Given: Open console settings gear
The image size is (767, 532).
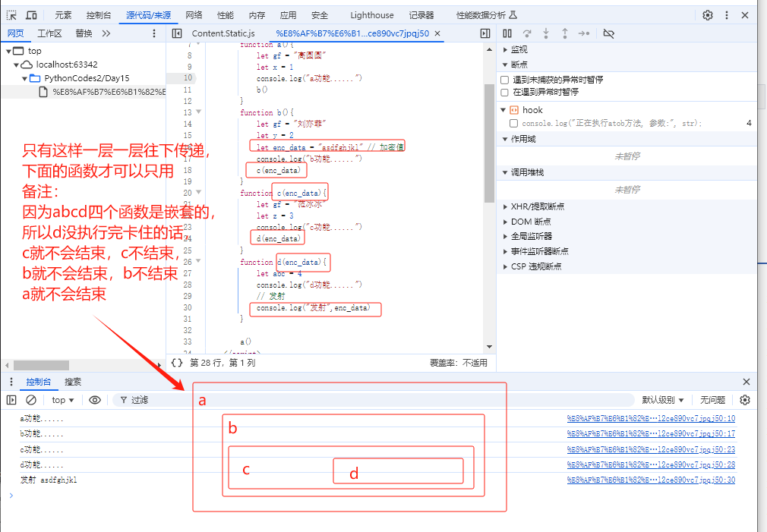Looking at the screenshot, I should click(x=745, y=400).
